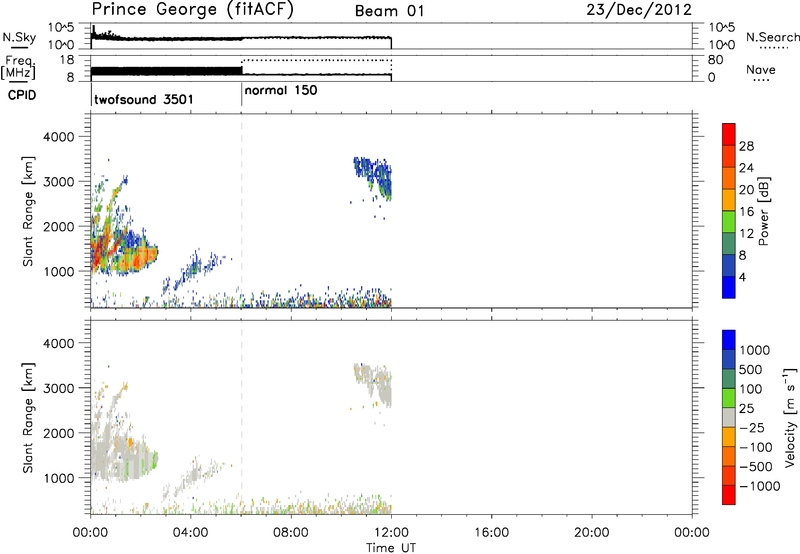Click the date "23/Dec/2012"

(639, 10)
